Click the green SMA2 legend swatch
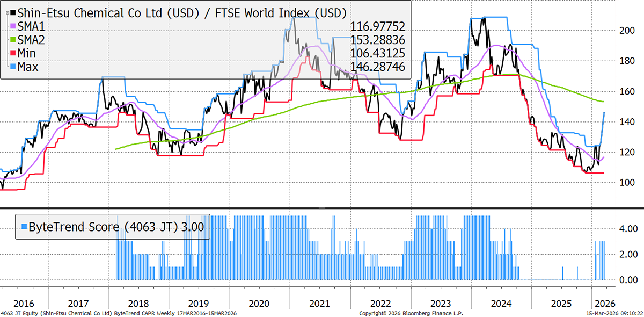This screenshot has height=317, width=644. (12, 40)
